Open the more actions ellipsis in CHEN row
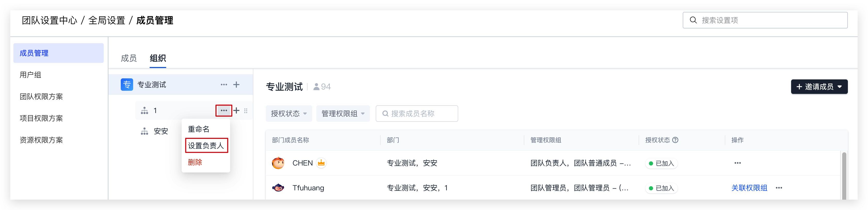Image resolution: width=868 pixels, height=210 pixels. click(738, 163)
